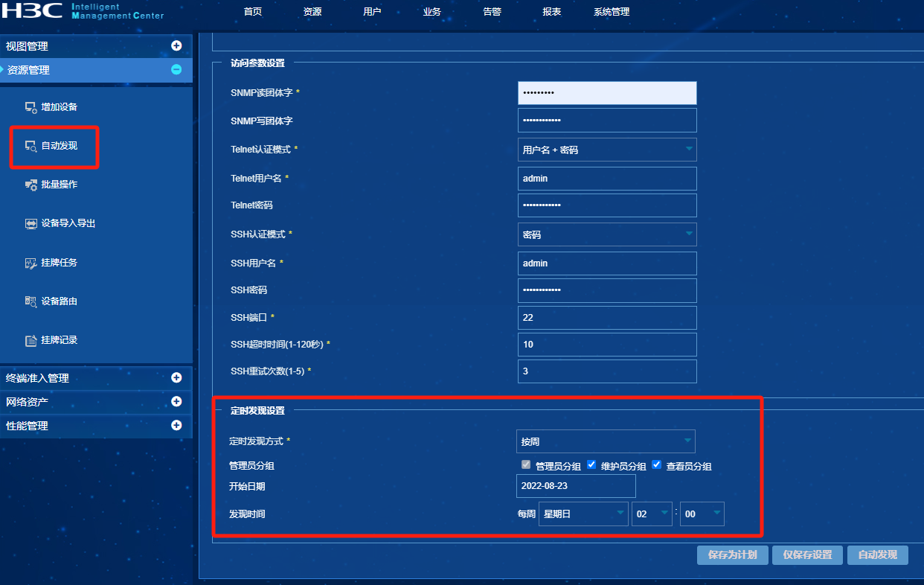
Task: Open 设备路由 in the sidebar
Action: coord(60,301)
